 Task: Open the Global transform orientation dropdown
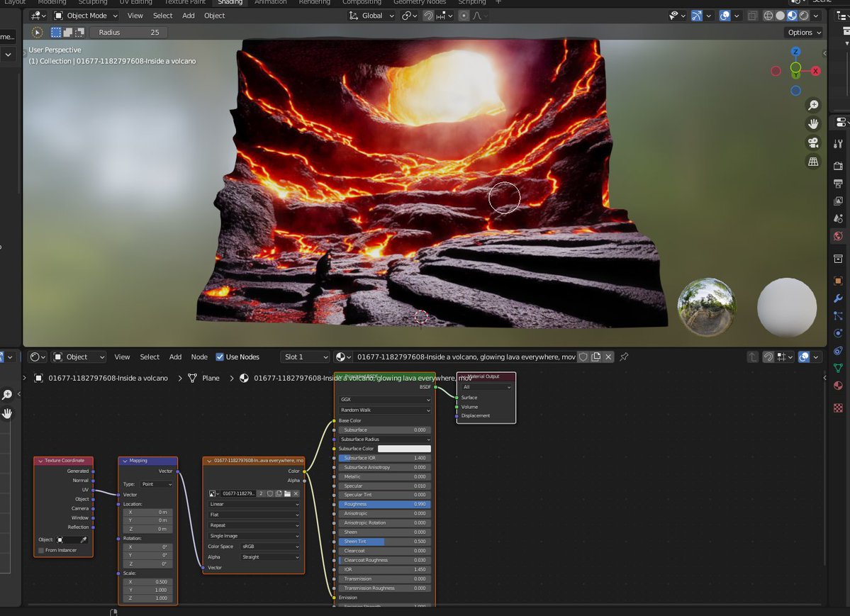371,16
